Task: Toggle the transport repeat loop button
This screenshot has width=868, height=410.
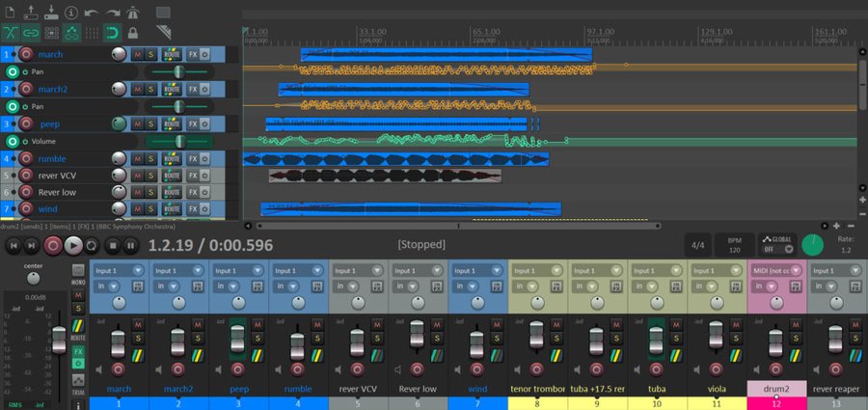Action: (92, 245)
